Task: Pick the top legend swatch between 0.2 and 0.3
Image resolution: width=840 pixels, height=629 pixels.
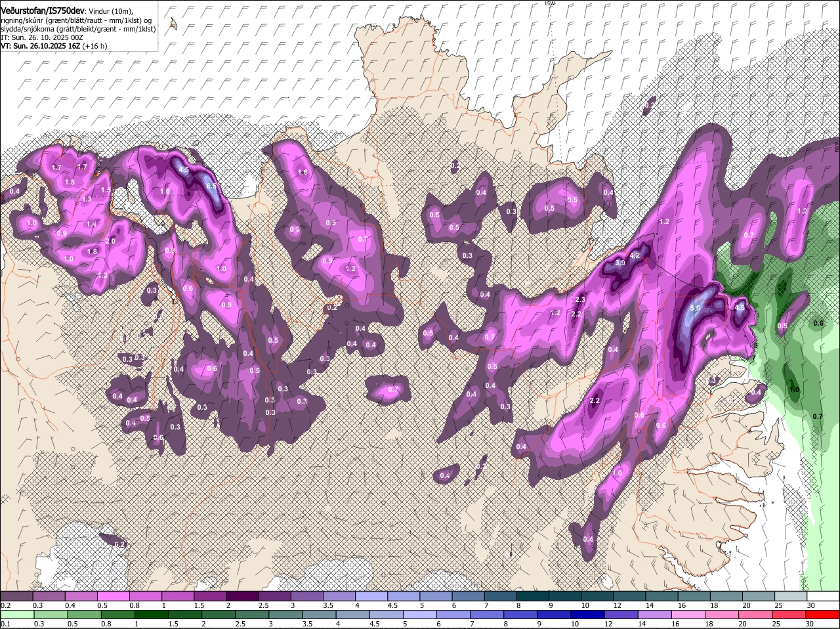Action: (16, 596)
